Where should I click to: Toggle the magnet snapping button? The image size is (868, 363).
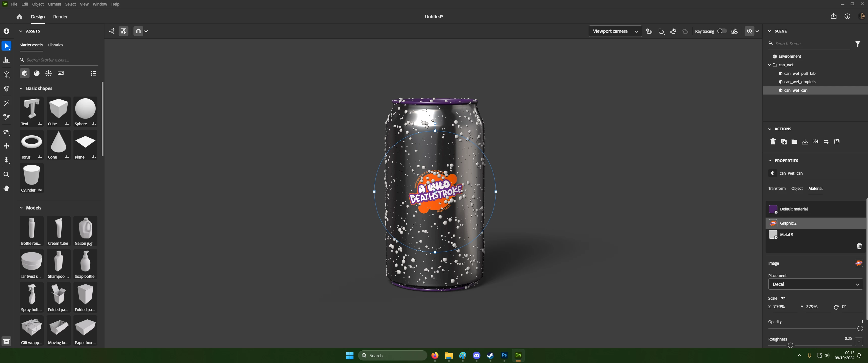[138, 31]
